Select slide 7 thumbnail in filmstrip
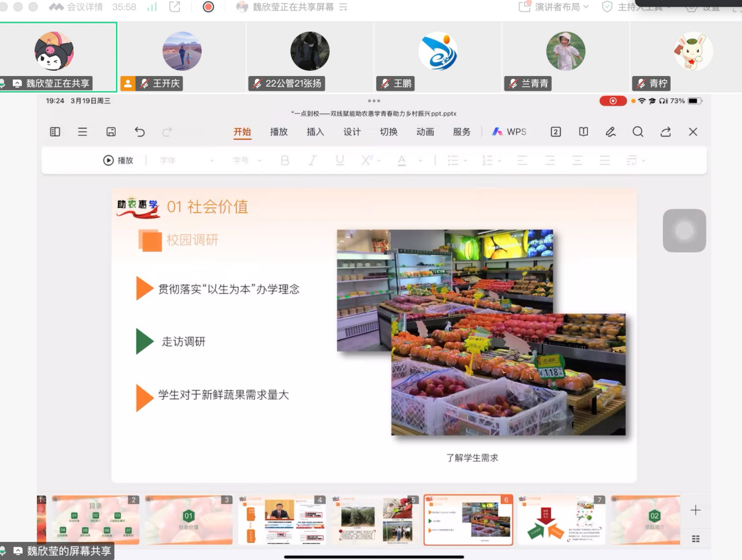The width and height of the screenshot is (742, 560). [561, 520]
